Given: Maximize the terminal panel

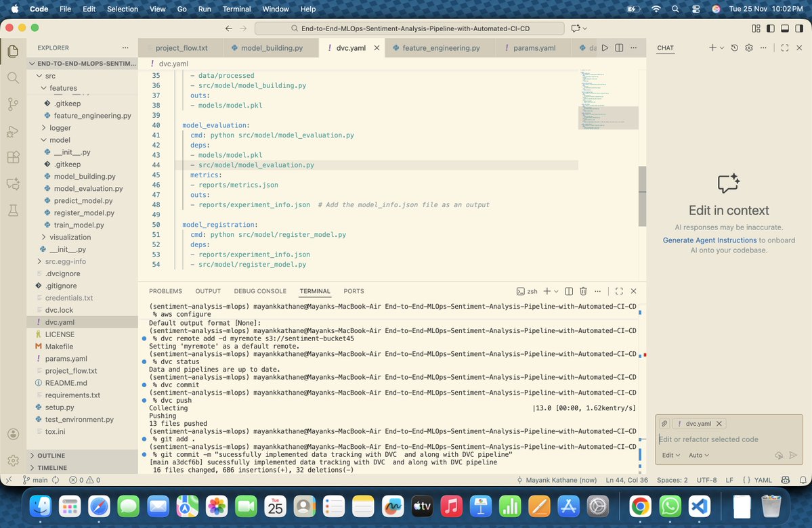Looking at the screenshot, I should tap(618, 291).
